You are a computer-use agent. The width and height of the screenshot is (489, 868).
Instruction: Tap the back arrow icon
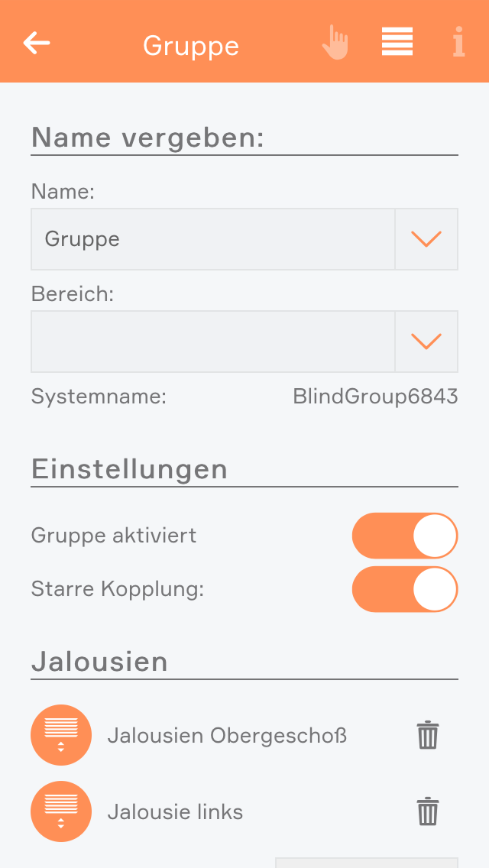[x=37, y=43]
